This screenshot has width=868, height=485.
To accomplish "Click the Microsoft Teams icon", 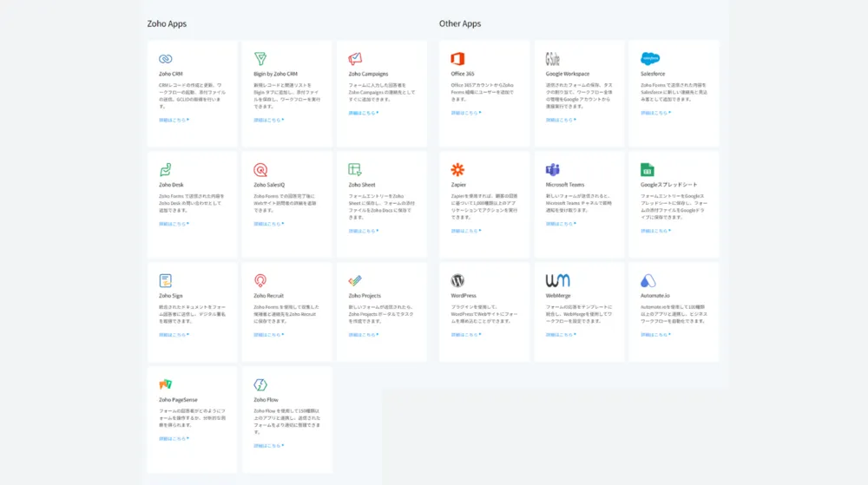I will [x=552, y=170].
